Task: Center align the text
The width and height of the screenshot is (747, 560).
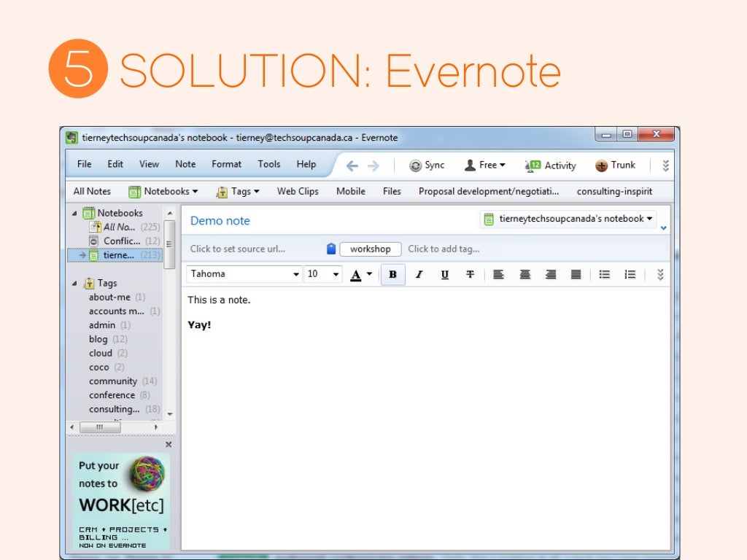Action: pos(525,274)
